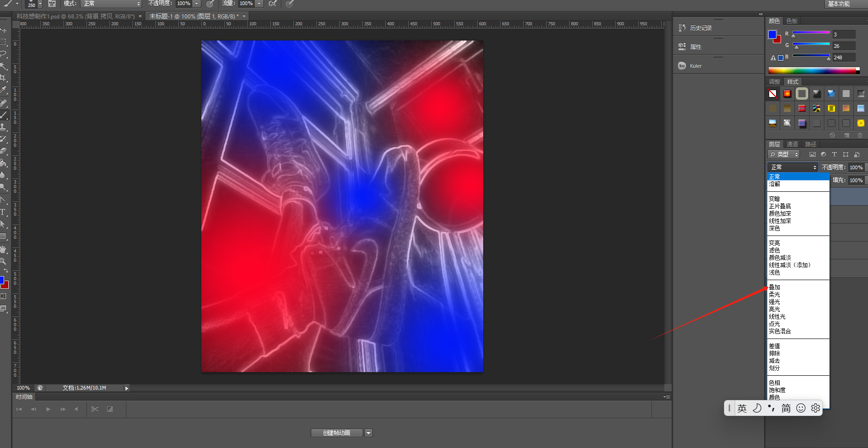
Task: Select the History Brush tool
Action: tap(4, 139)
